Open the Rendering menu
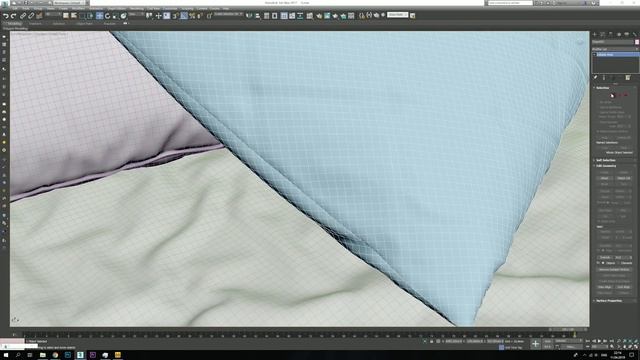 [x=137, y=9]
